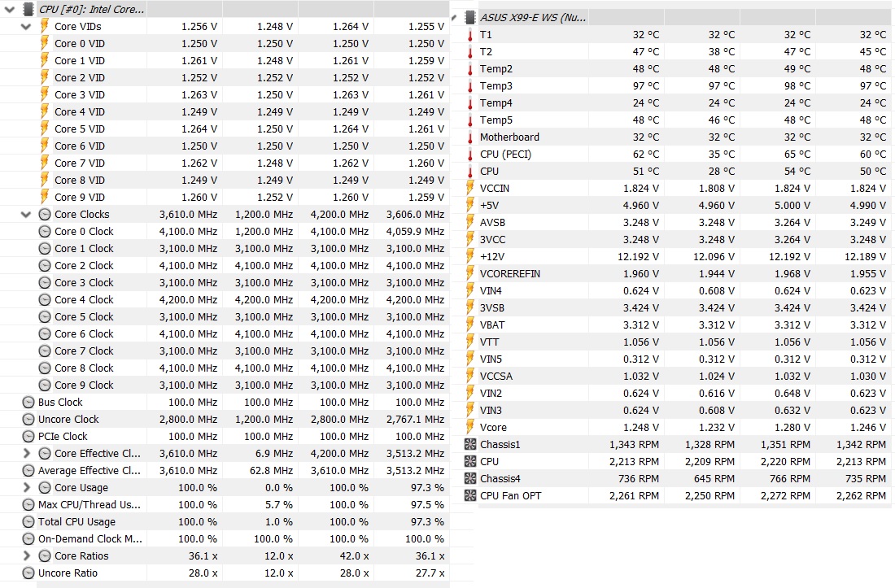Screen dimensions: 895x588
Task: Select the Core 6 Clock row label
Action: point(84,334)
